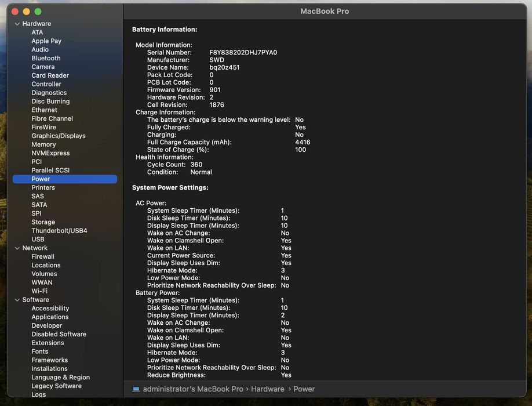Viewport: 532px width, 406px height.
Task: Select WWAN under Network
Action: click(42, 282)
